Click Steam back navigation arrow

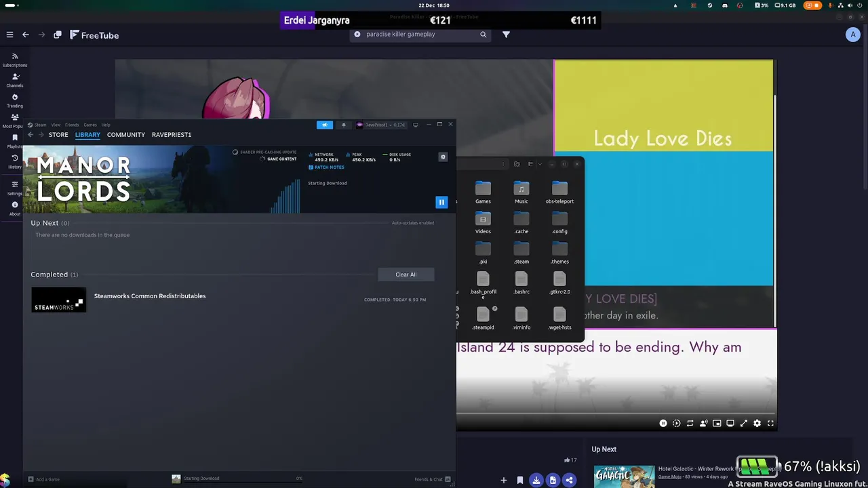[31, 135]
